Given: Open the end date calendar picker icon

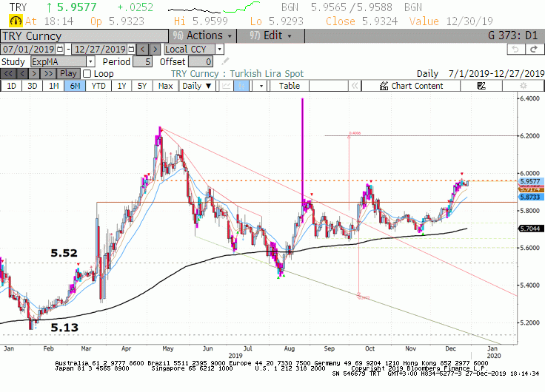Looking at the screenshot, I should click(x=131, y=49).
